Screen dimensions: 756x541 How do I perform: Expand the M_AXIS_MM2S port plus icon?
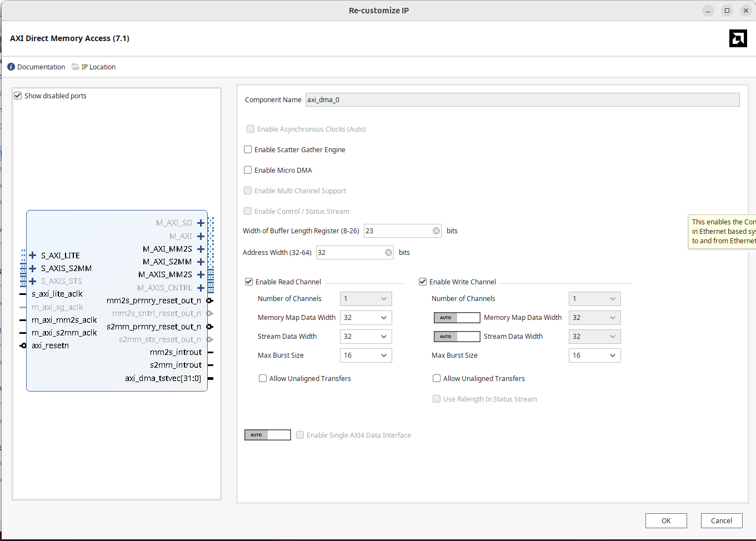click(201, 274)
